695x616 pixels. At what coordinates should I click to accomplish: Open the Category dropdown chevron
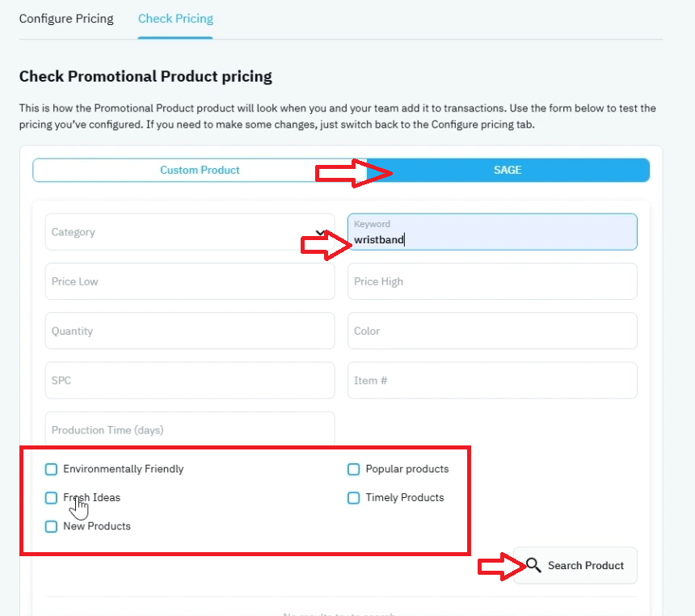coord(320,232)
